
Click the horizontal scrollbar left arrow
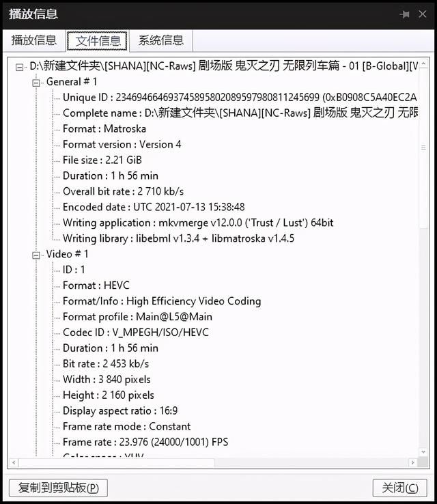pyautogui.click(x=14, y=463)
